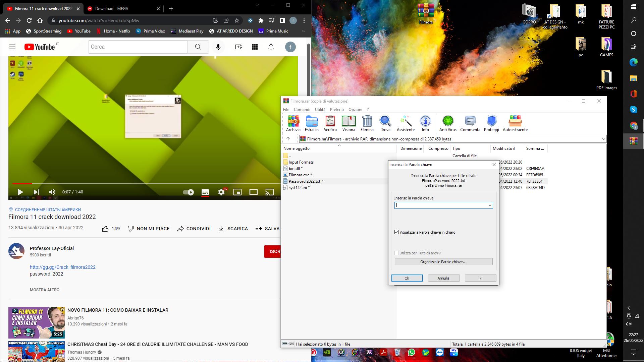Switch to the Download - MEGA tab
644x362 pixels.
tap(111, 9)
